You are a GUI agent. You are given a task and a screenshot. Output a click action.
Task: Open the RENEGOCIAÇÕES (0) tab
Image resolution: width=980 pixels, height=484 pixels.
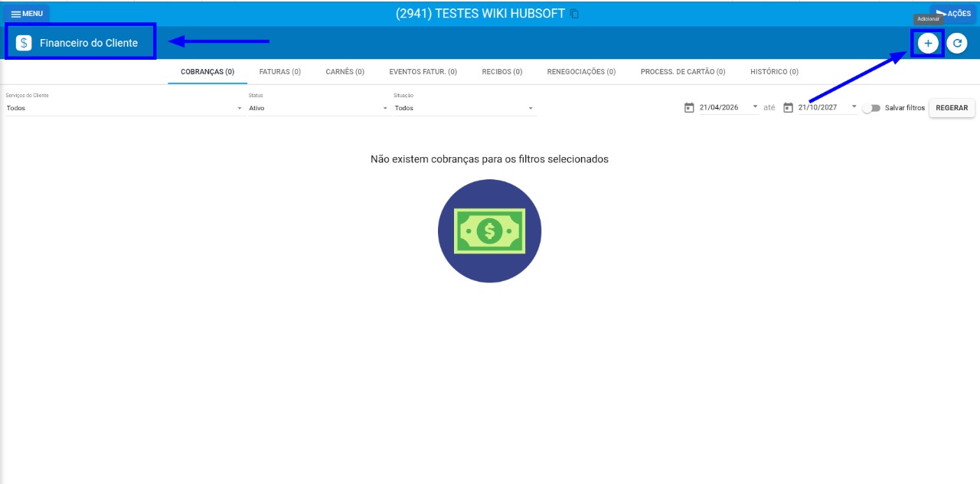(x=582, y=72)
